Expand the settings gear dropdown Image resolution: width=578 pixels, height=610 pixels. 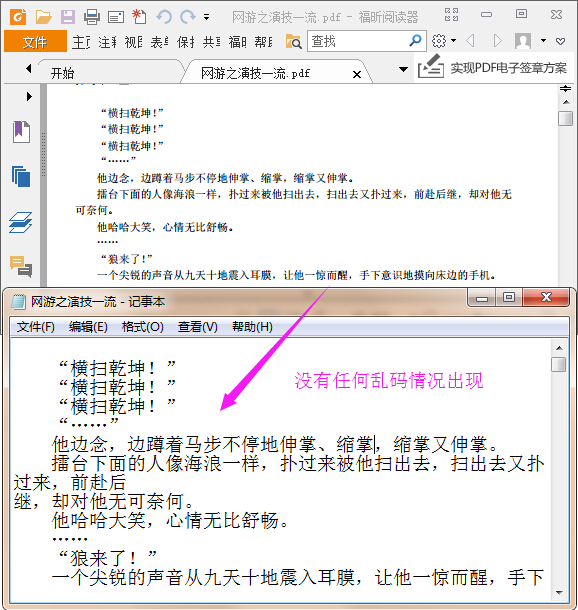(453, 40)
